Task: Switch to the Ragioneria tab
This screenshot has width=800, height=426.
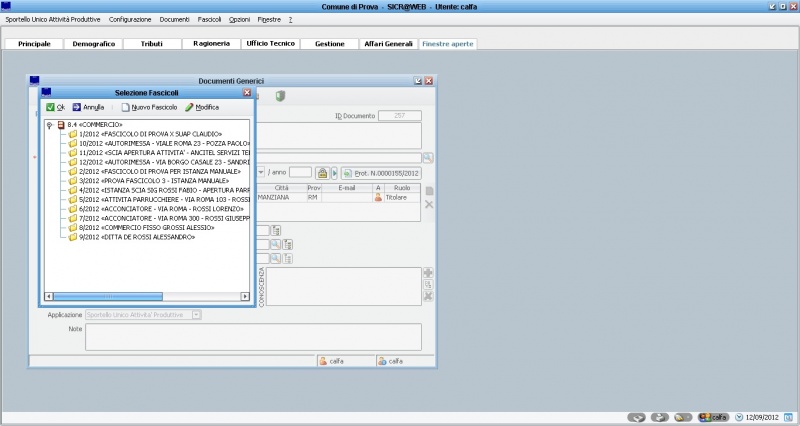Action: [x=211, y=44]
